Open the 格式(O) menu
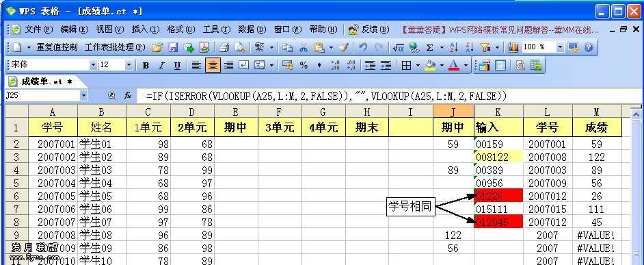 point(181,29)
